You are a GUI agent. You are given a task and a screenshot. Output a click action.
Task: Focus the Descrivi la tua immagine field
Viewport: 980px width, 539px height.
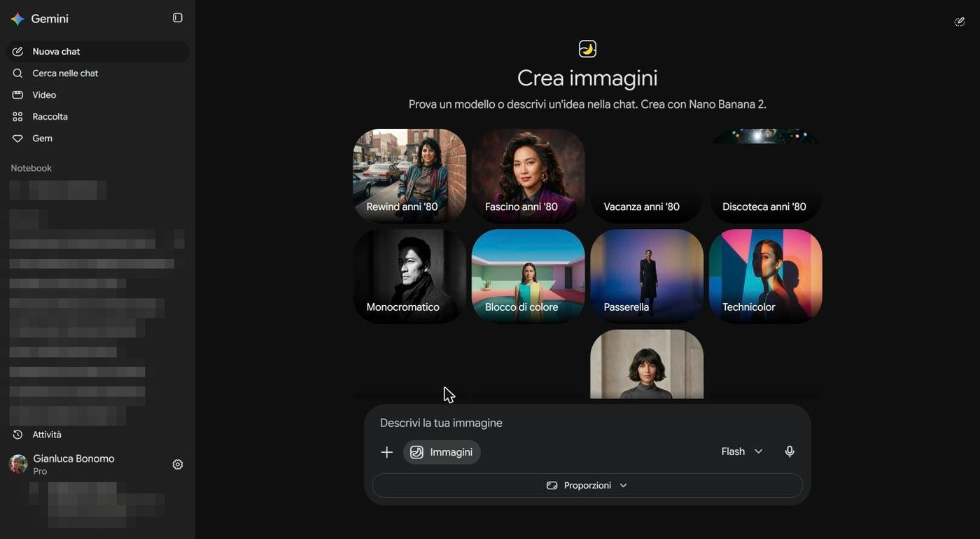coord(587,423)
